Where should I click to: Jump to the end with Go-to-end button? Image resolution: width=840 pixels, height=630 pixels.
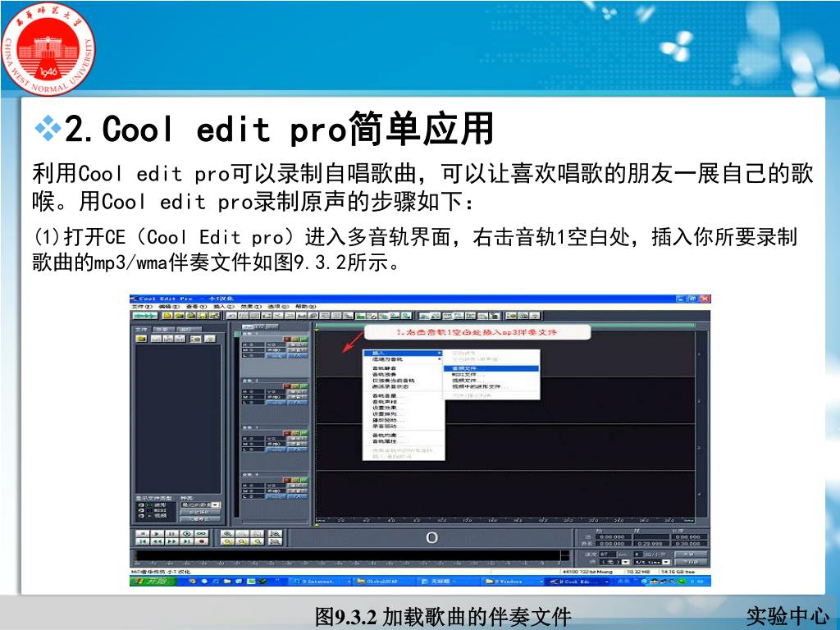186,541
